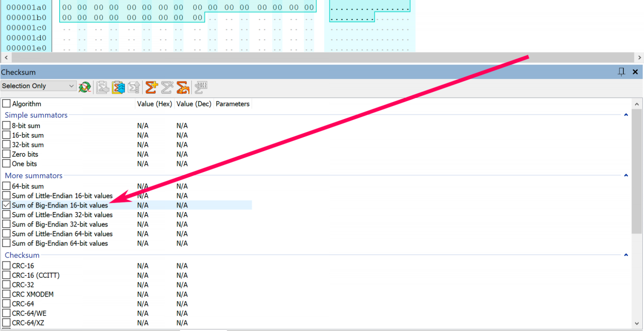Screen dimensions: 644x331
Task: Enable the 8-bit sum checkbox
Action: 6,126
